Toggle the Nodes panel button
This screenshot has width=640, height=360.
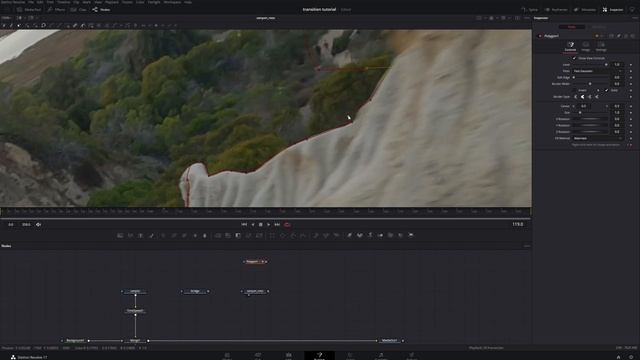pos(101,9)
